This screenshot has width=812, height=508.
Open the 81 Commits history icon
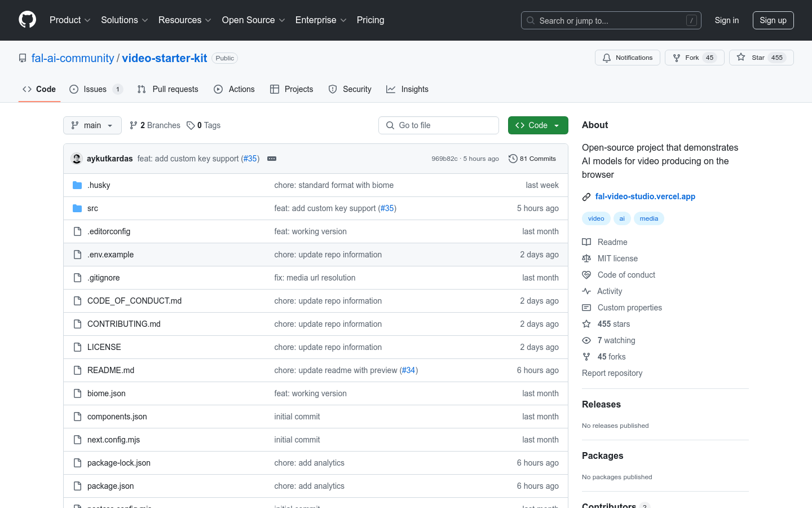tap(513, 159)
